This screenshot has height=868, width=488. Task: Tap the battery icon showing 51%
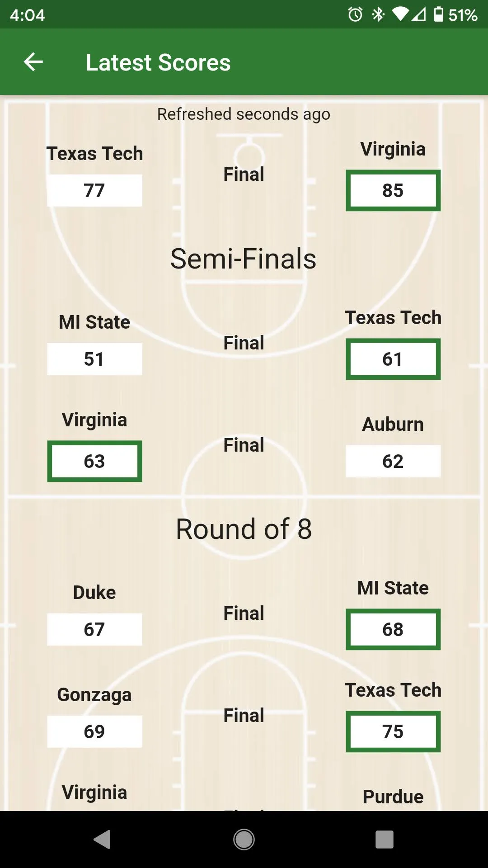[x=438, y=14]
